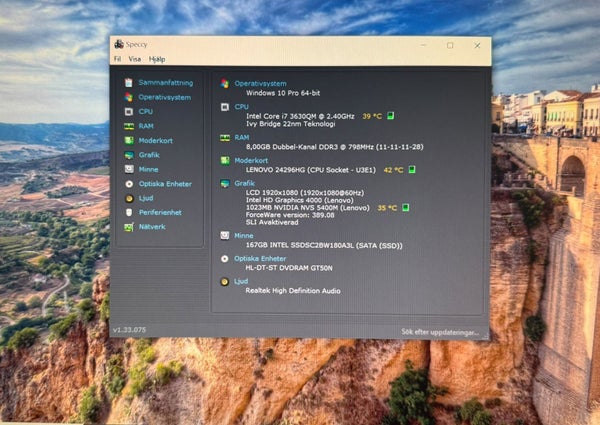Select the Ljud speaker icon in sidebar

(129, 198)
